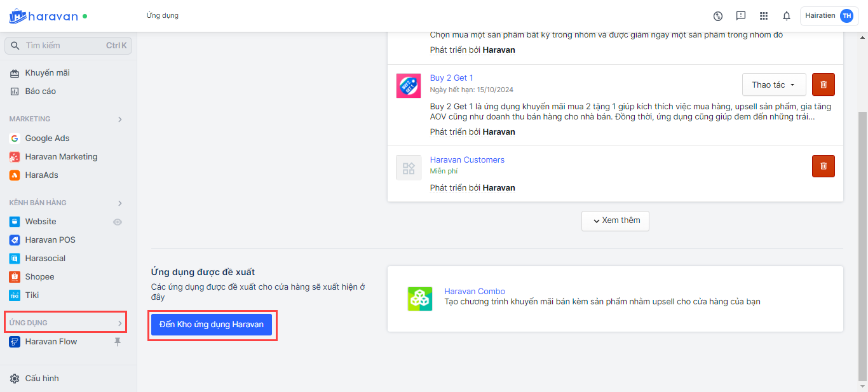Open Website channel in sidebar
Viewport: 868px width, 392px height.
tap(41, 222)
